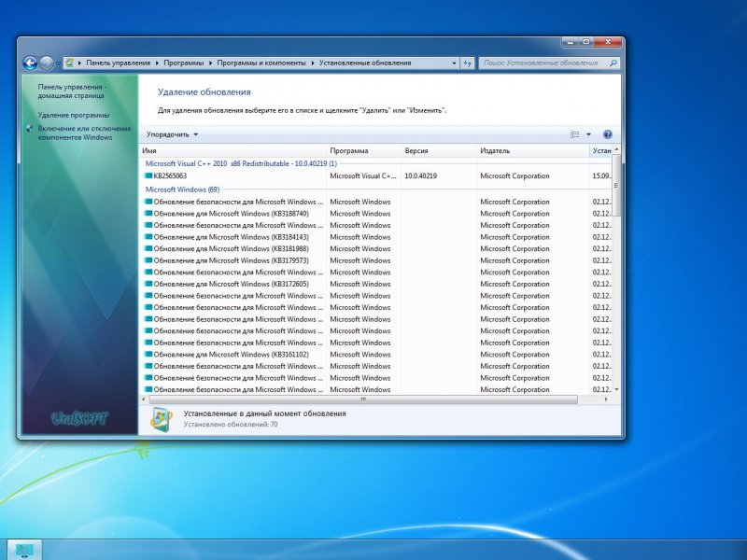
Task: Change view with the view icon button
Action: coord(574,134)
